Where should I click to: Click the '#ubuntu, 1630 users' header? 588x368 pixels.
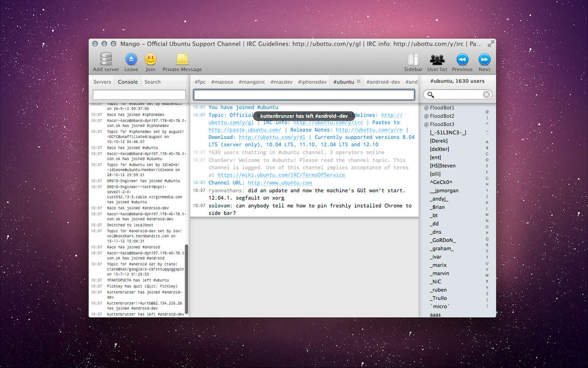pos(457,81)
